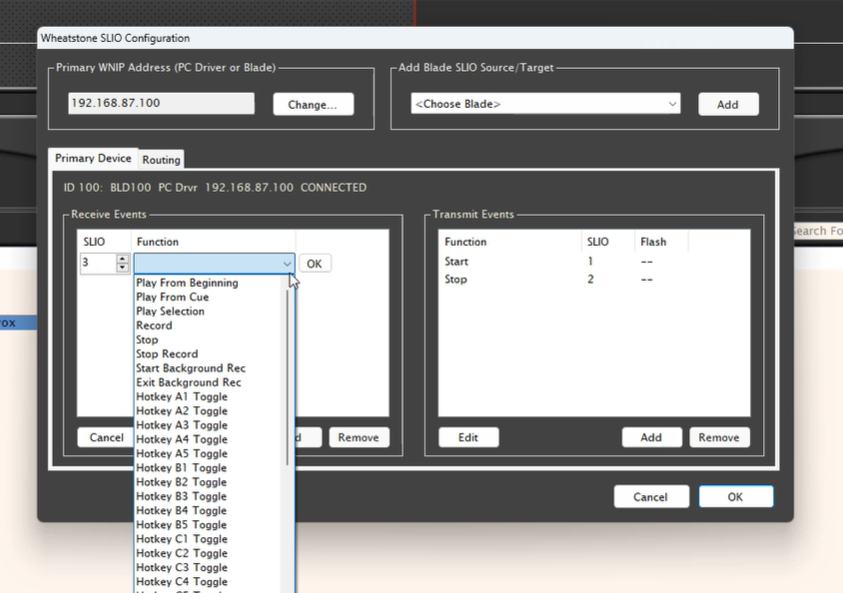
Task: Decrease SLIO value with down arrow
Action: click(x=123, y=268)
